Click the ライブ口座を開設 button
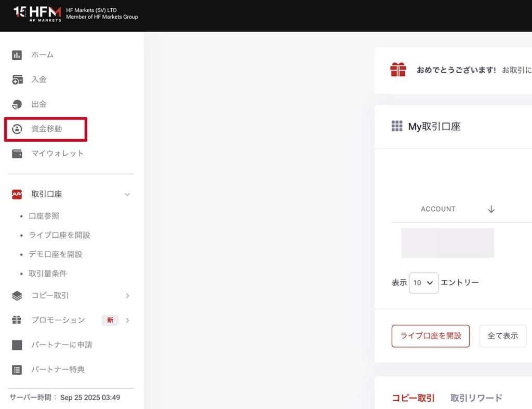Screen dimensions: 532x409 click(430, 336)
